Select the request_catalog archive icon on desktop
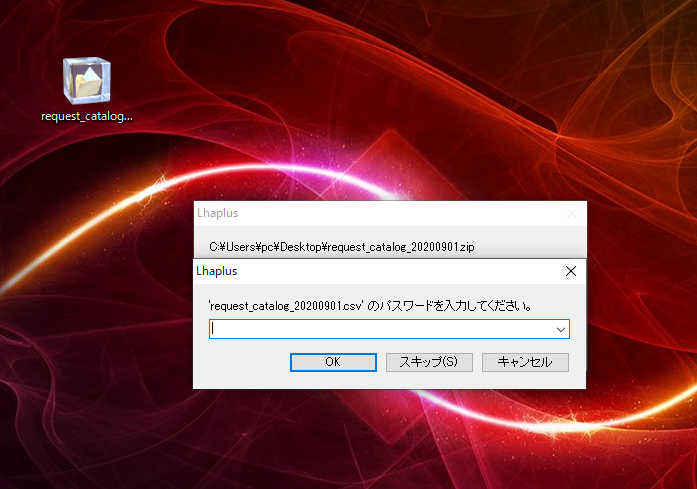697x489 pixels. pos(86,80)
